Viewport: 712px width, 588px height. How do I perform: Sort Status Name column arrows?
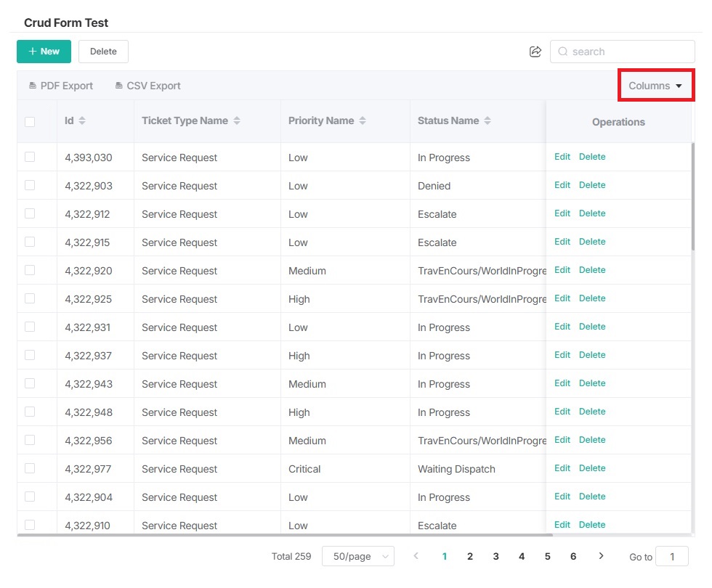488,121
